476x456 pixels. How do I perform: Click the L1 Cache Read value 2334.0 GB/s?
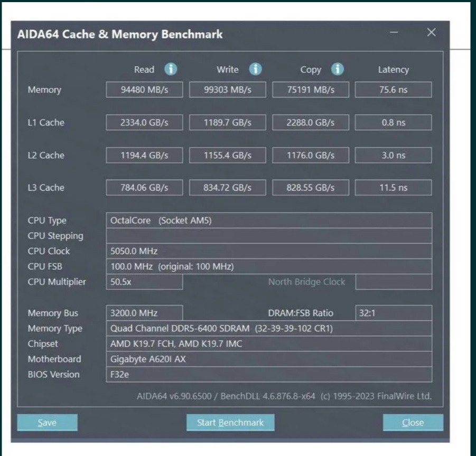pos(145,123)
